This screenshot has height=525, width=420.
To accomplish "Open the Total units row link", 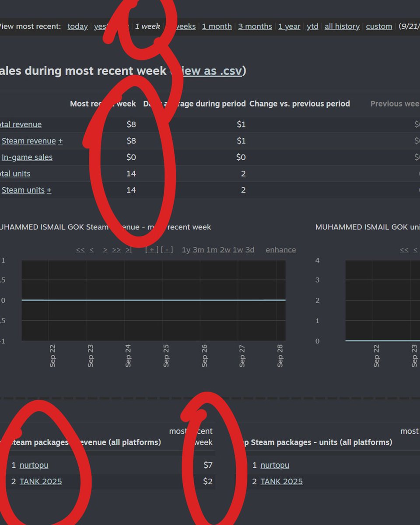I will tap(15, 174).
